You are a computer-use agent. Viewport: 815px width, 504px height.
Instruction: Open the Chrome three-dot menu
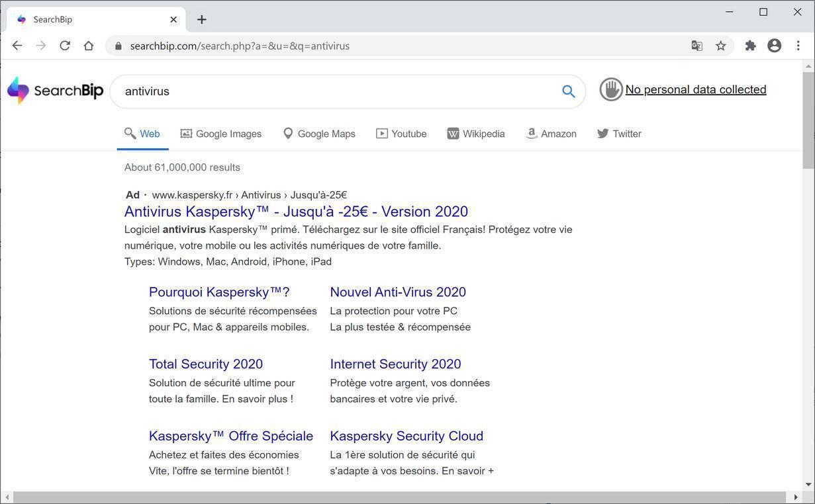coord(798,46)
